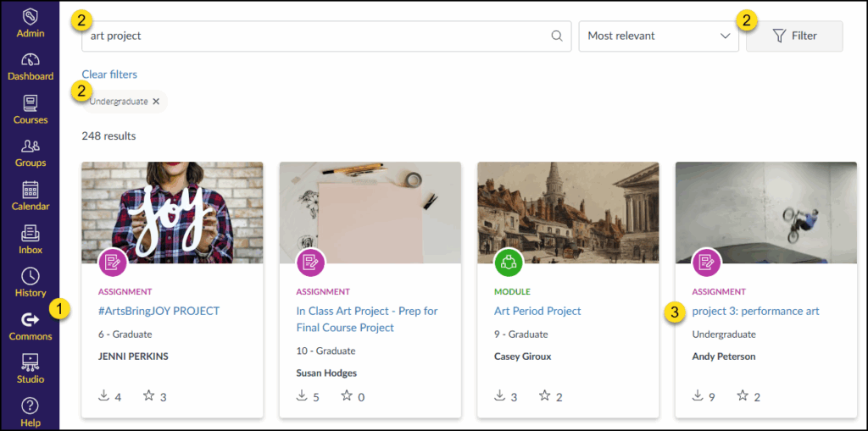The image size is (868, 431).
Task: Open the Most relevant sort dropdown
Action: [x=659, y=36]
